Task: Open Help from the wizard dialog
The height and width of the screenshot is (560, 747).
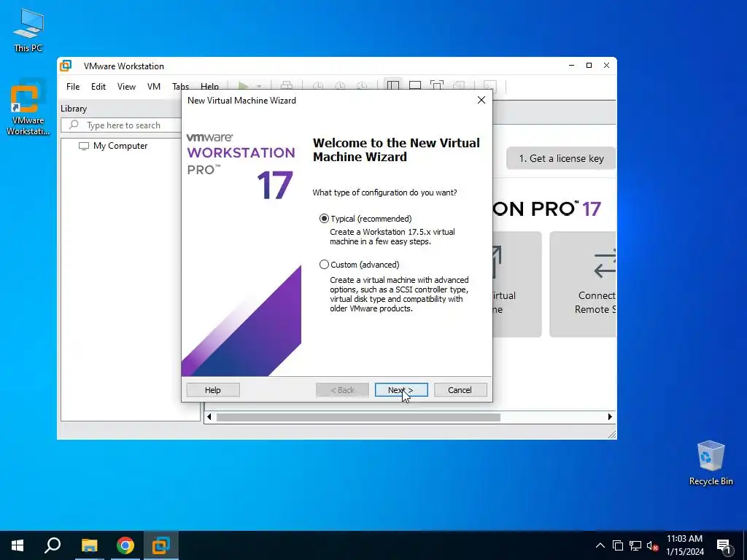Action: [213, 390]
